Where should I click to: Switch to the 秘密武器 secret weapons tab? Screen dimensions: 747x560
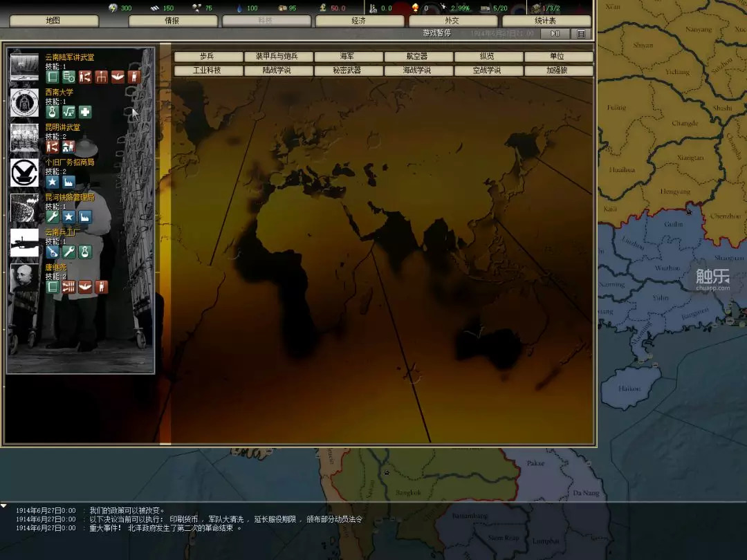[347, 71]
